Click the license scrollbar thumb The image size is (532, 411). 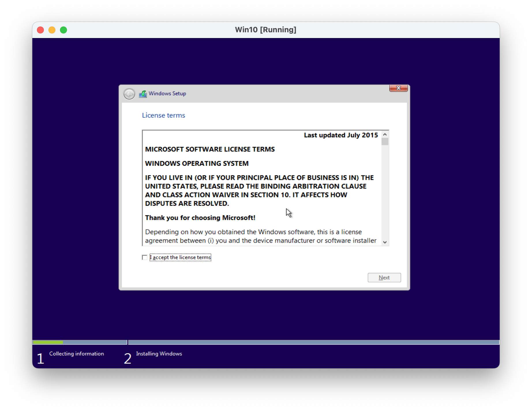[385, 142]
